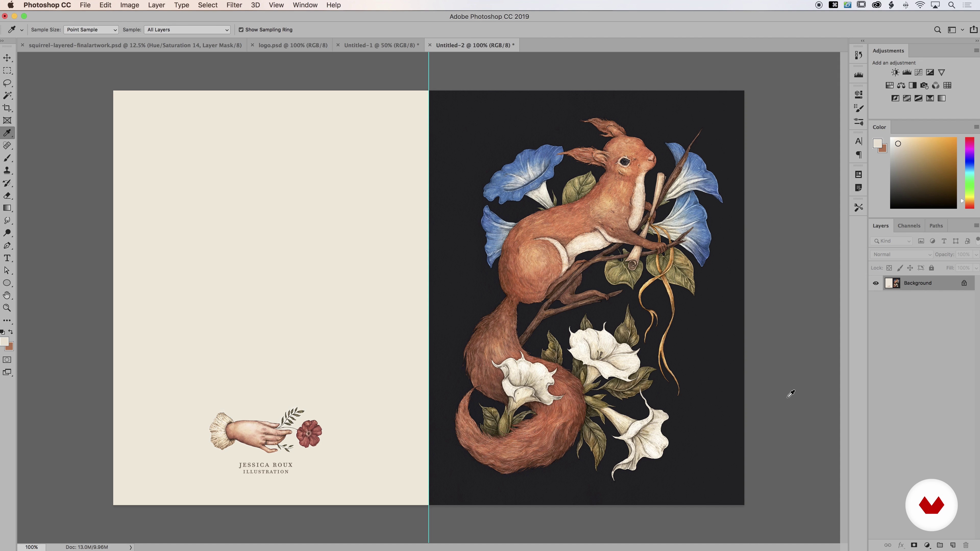Select the Move tool
Screen dimensions: 980x551
pos(7,58)
